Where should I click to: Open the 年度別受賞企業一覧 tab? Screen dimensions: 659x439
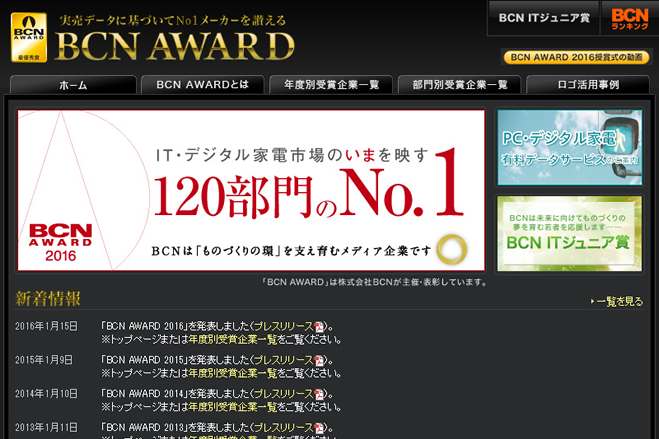click(331, 84)
